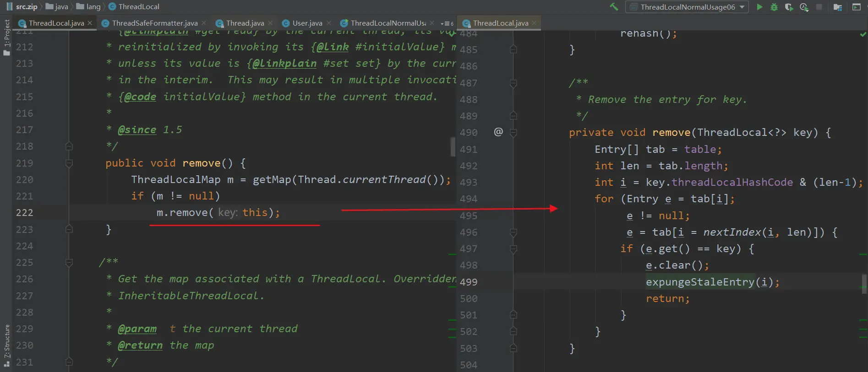The image size is (868, 372).
Task: Open the Project tool window
Action: pyautogui.click(x=6, y=37)
